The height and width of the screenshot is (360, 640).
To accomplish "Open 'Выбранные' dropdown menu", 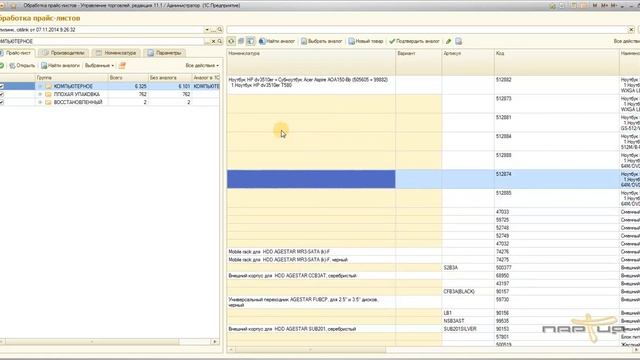I will [x=99, y=65].
